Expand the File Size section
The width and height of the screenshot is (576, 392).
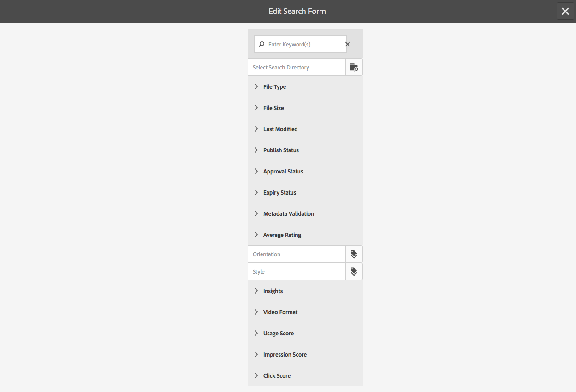click(x=305, y=108)
